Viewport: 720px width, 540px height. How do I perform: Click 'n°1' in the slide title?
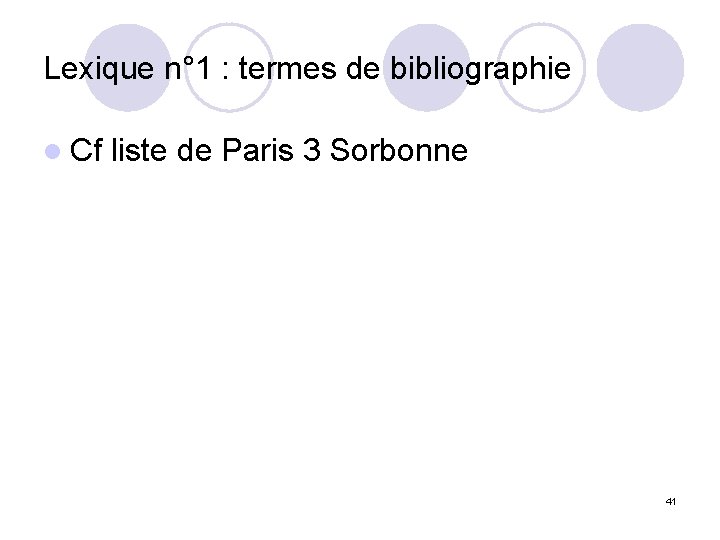[188, 69]
